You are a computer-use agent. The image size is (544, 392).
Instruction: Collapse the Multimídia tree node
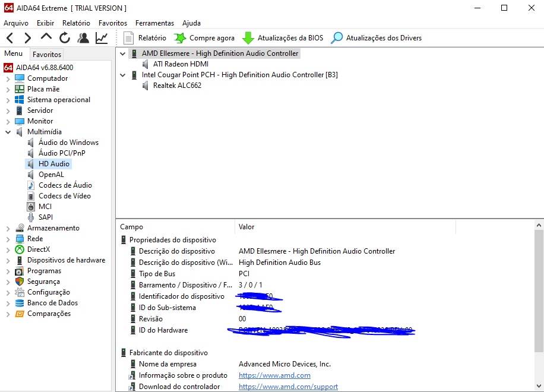[8, 132]
